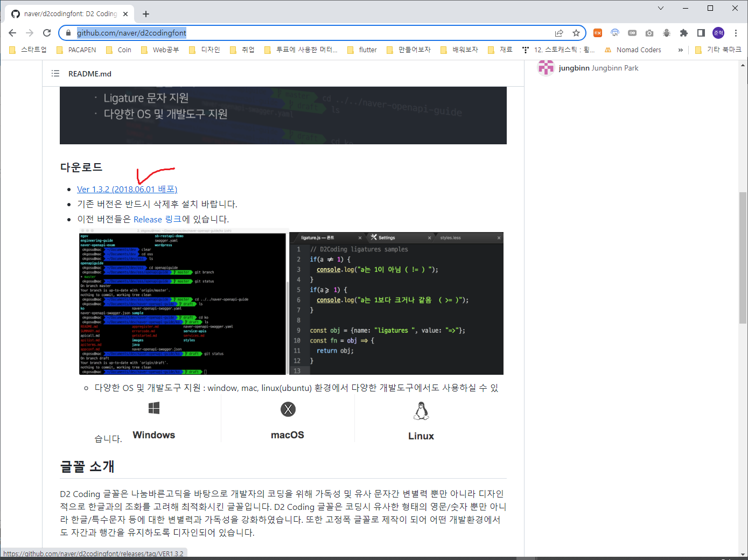Open the bug extension icon
Screen dimensions: 748x560
tap(667, 33)
